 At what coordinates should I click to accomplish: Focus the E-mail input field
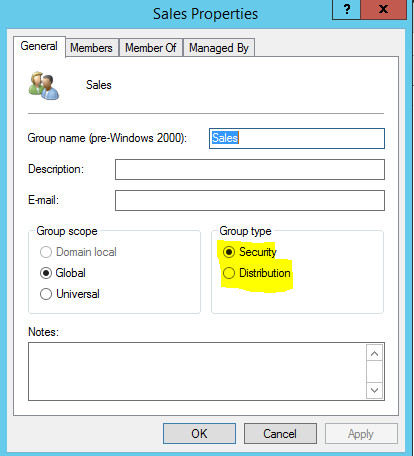(250, 200)
